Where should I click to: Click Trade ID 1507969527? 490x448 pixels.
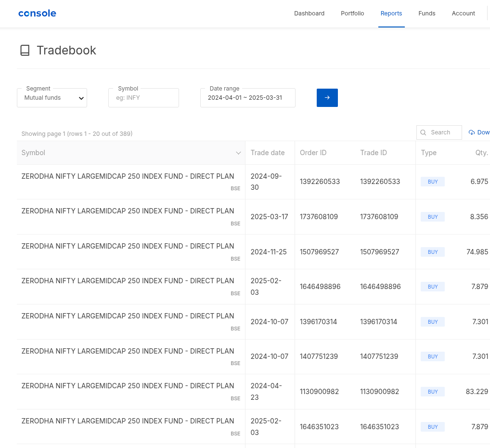click(379, 252)
